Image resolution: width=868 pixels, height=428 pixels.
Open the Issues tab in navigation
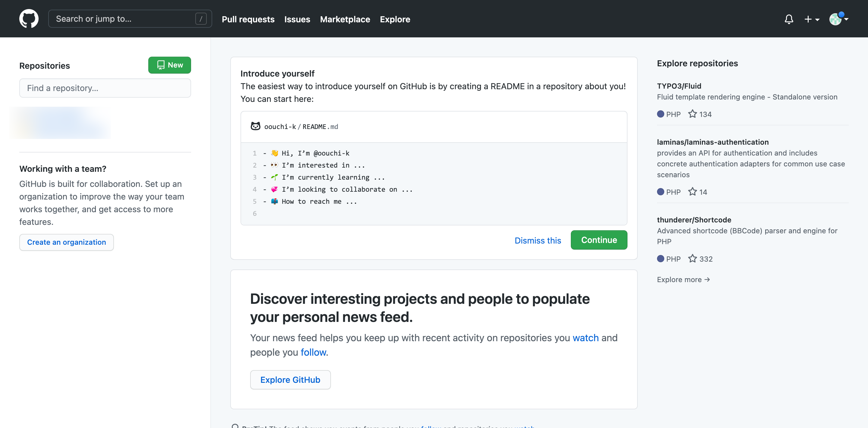297,19
